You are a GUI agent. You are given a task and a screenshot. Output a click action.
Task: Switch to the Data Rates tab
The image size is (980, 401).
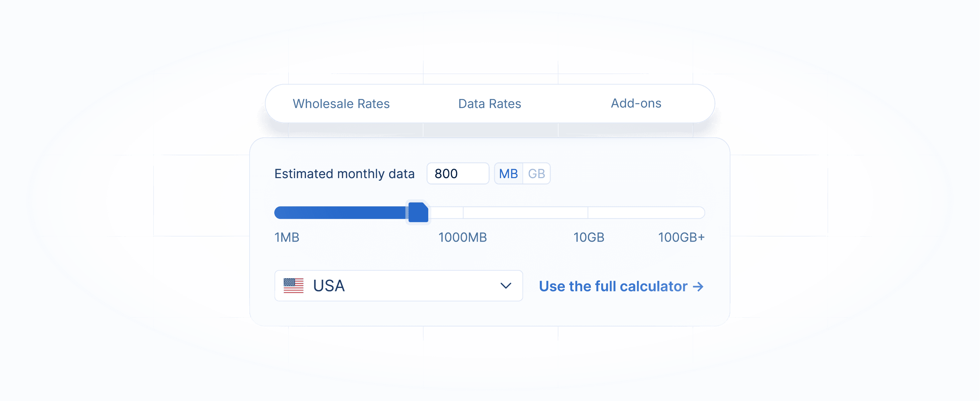click(x=489, y=104)
